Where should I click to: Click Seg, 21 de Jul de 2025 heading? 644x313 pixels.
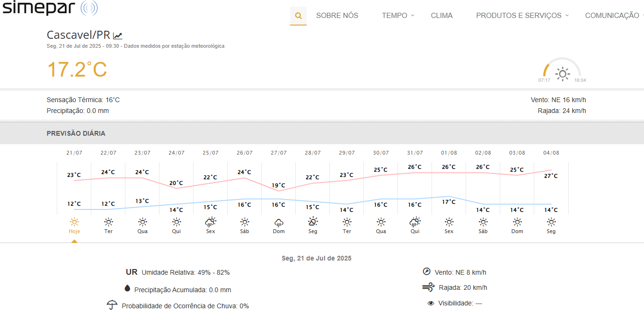tap(317, 258)
